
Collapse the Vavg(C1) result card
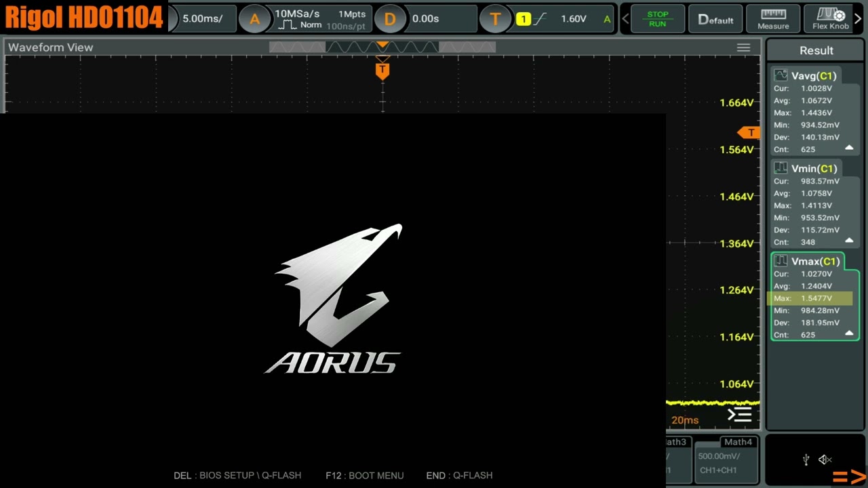[x=849, y=148]
